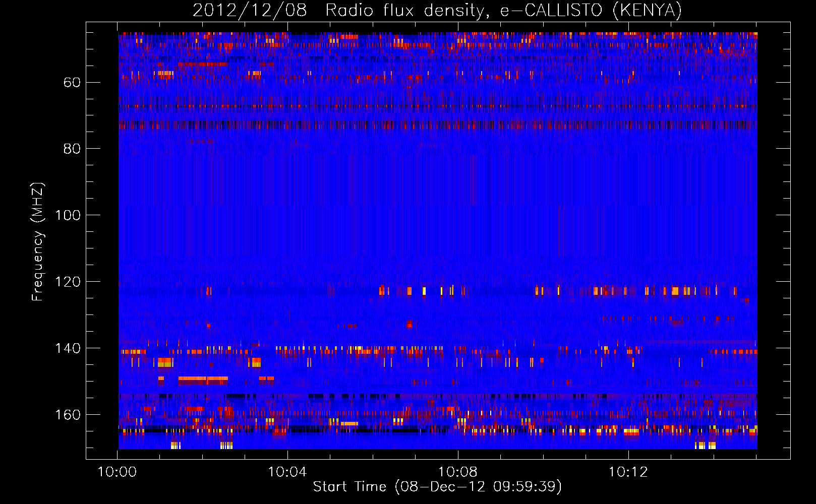
Task: Click the 10:04 time tick label
Action: click(287, 472)
